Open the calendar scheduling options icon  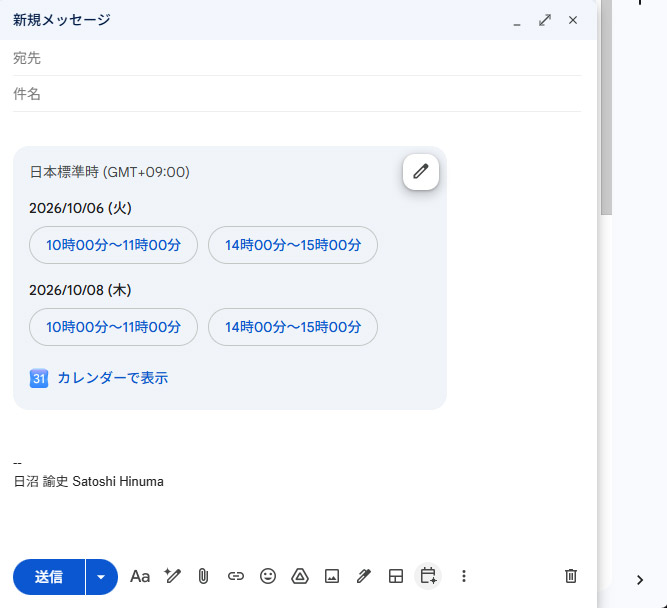(428, 576)
